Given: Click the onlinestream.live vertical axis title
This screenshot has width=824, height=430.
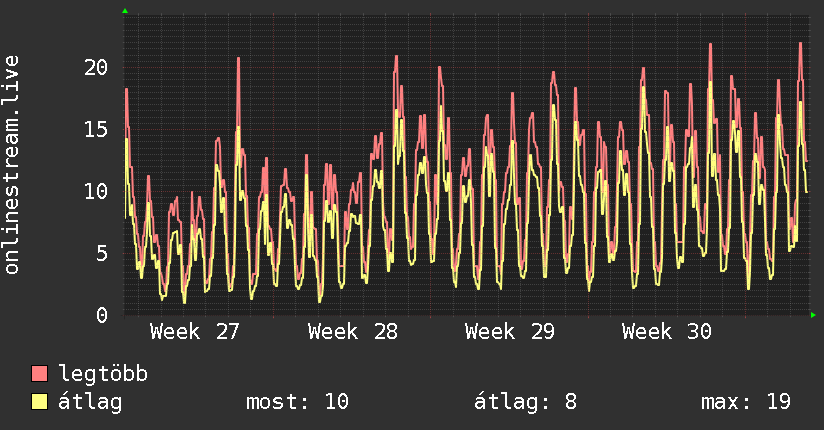Looking at the screenshot, I should tap(12, 165).
